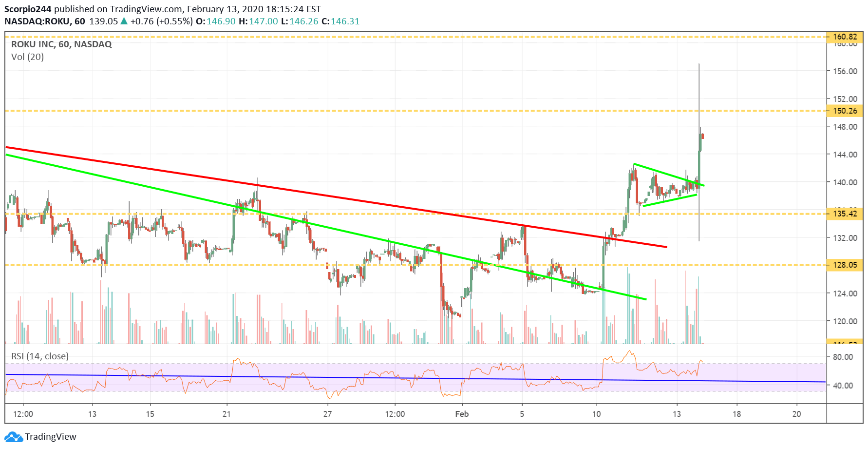Click the 132.00 price axis tick
Screen dimensions: 868x450
point(845,238)
